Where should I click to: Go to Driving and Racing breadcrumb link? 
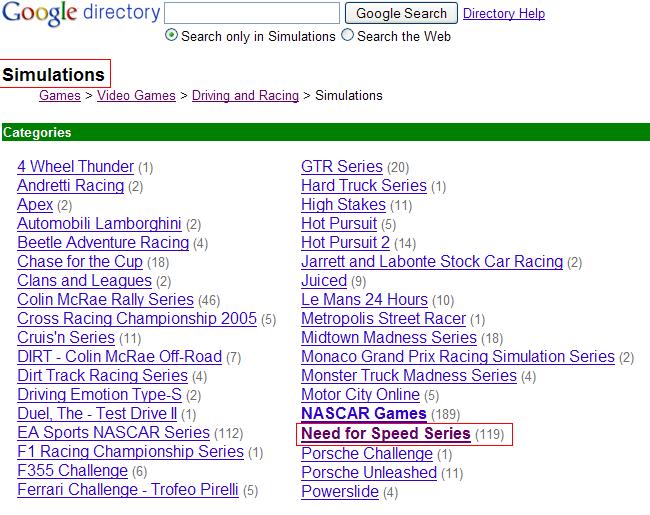point(245,95)
